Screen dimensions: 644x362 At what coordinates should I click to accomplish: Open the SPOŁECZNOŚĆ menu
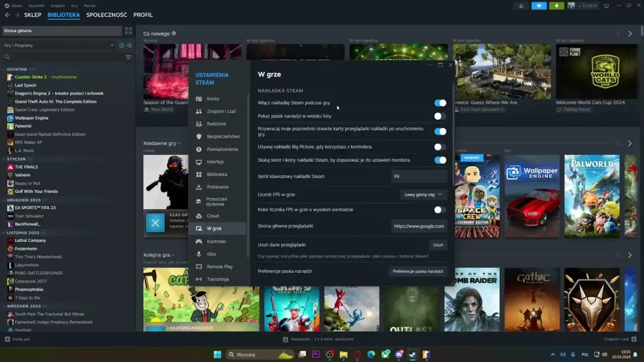point(107,14)
